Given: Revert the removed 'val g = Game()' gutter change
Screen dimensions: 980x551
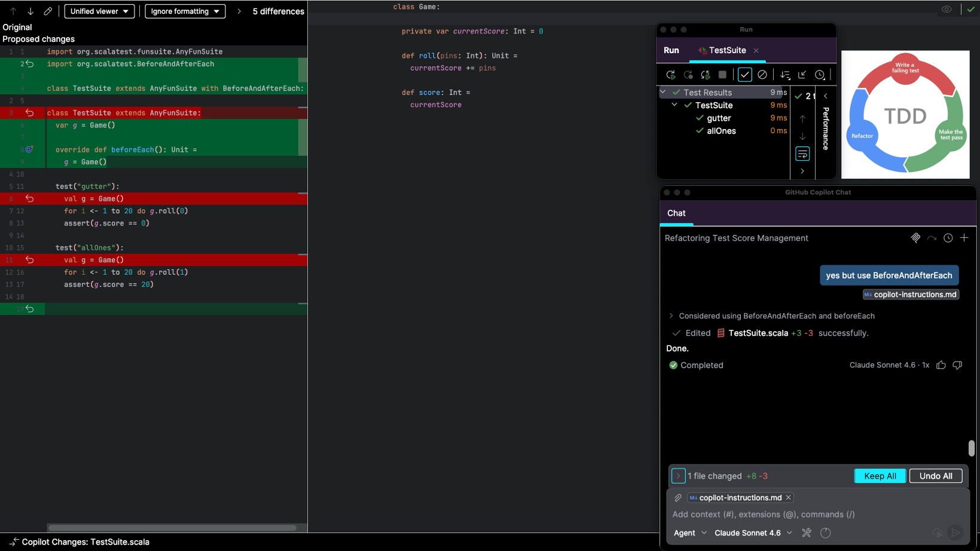Looking at the screenshot, I should click(29, 199).
